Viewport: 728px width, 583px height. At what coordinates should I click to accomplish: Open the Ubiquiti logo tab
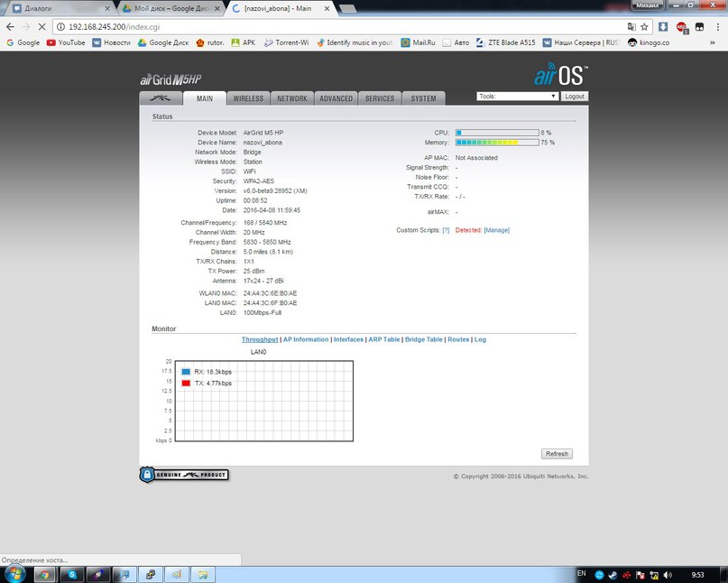coord(161,98)
